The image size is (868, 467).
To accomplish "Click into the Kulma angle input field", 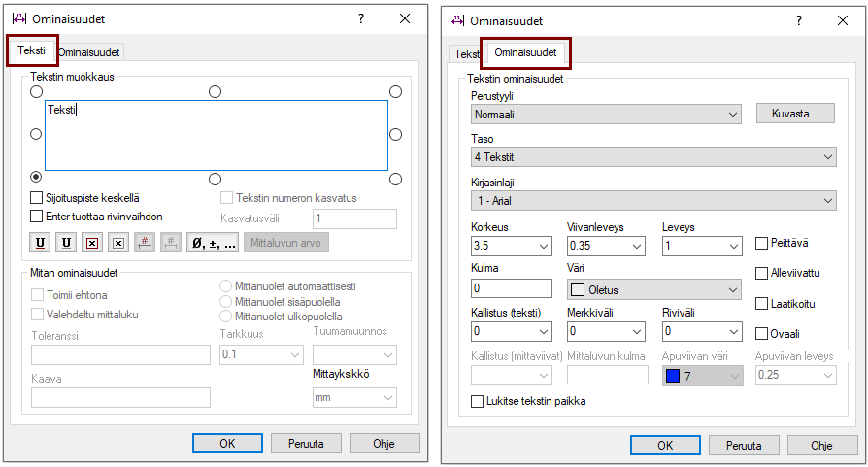I will pyautogui.click(x=511, y=288).
